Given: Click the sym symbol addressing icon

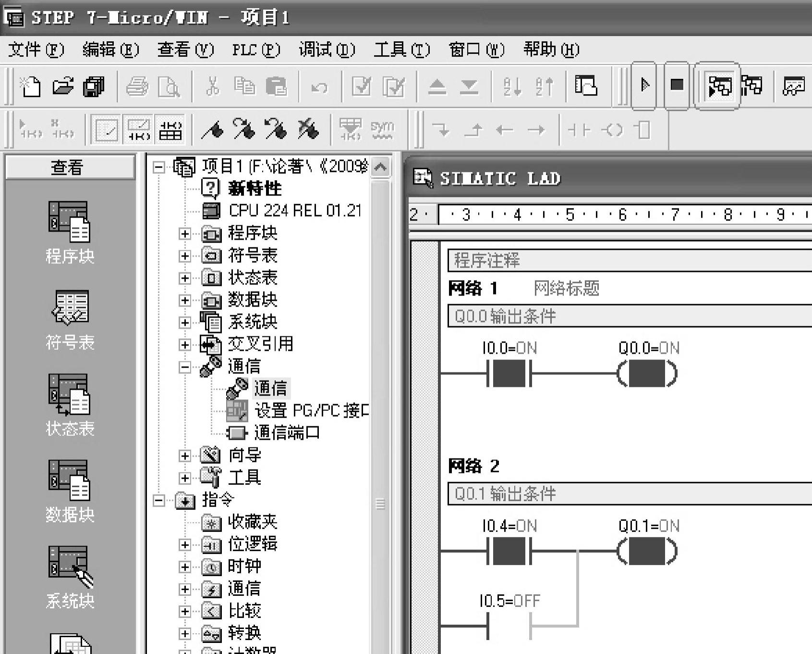Looking at the screenshot, I should pos(382,130).
